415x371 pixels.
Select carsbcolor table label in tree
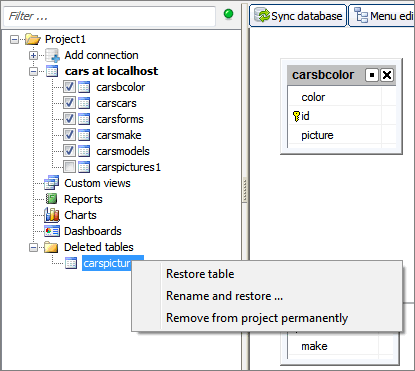121,87
